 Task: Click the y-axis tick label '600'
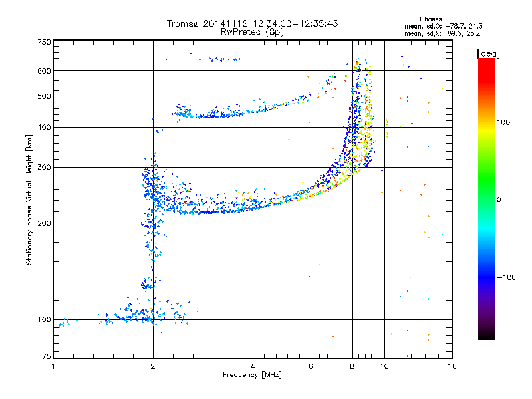pos(44,71)
